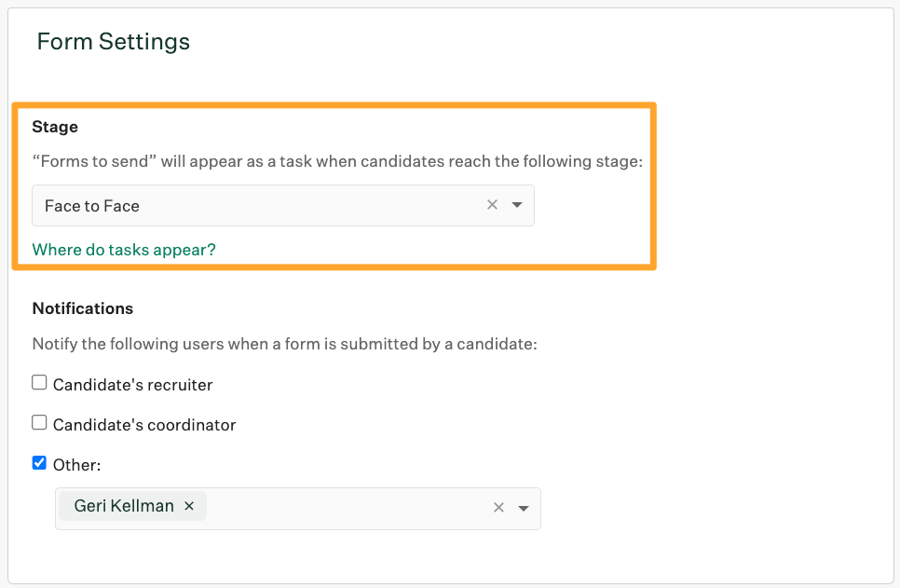
Task: Click the downward arrow on the Stage selector
Action: pos(518,204)
